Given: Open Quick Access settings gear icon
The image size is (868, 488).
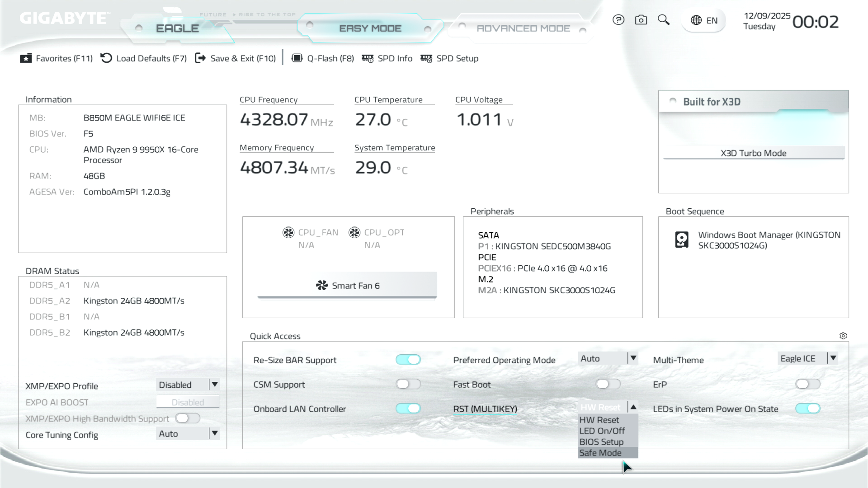Looking at the screenshot, I should tap(843, 336).
